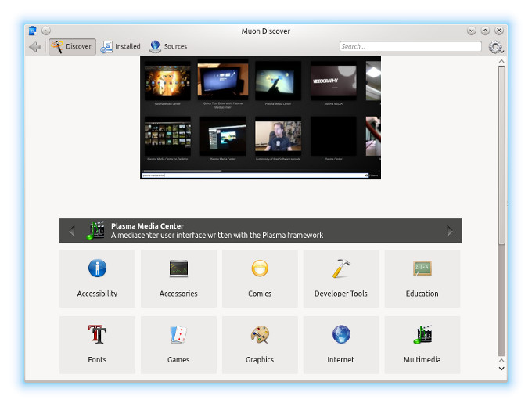
Task: Click the Search input field
Action: click(x=410, y=47)
